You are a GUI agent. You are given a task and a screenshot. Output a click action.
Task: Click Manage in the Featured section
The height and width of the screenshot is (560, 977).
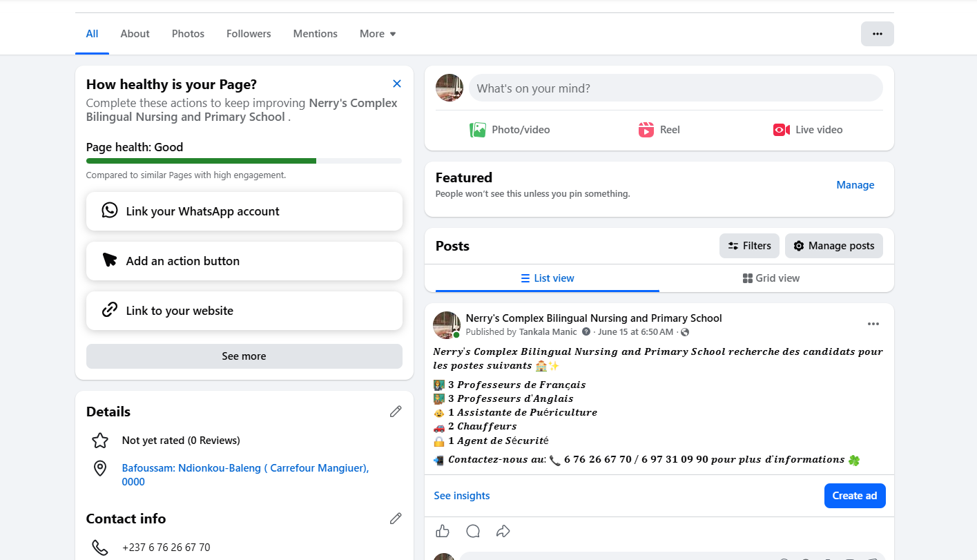(855, 185)
